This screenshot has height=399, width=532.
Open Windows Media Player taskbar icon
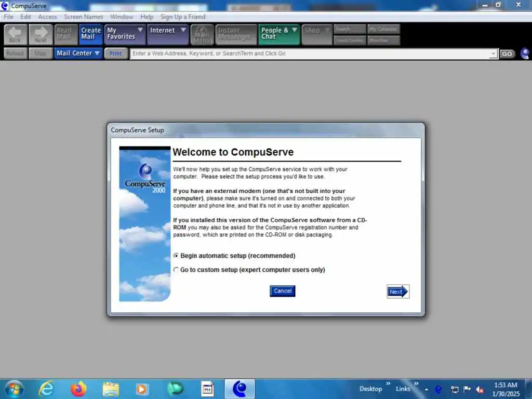[142, 389]
